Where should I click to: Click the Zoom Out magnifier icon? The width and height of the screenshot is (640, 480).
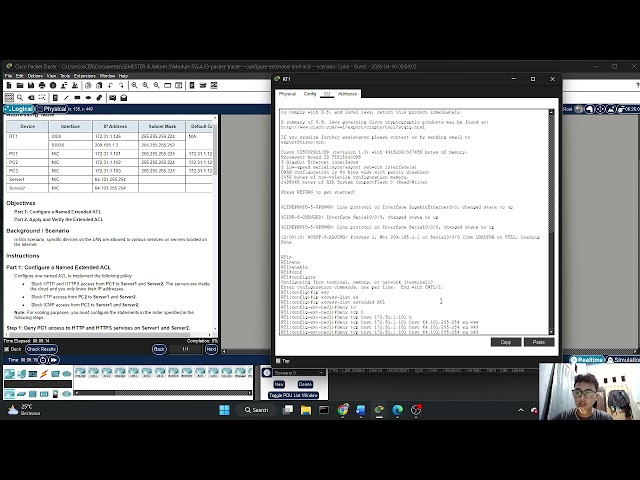pos(156,85)
